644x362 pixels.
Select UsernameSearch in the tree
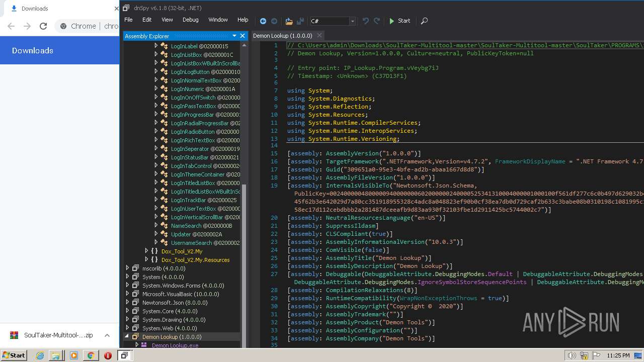(x=191, y=242)
